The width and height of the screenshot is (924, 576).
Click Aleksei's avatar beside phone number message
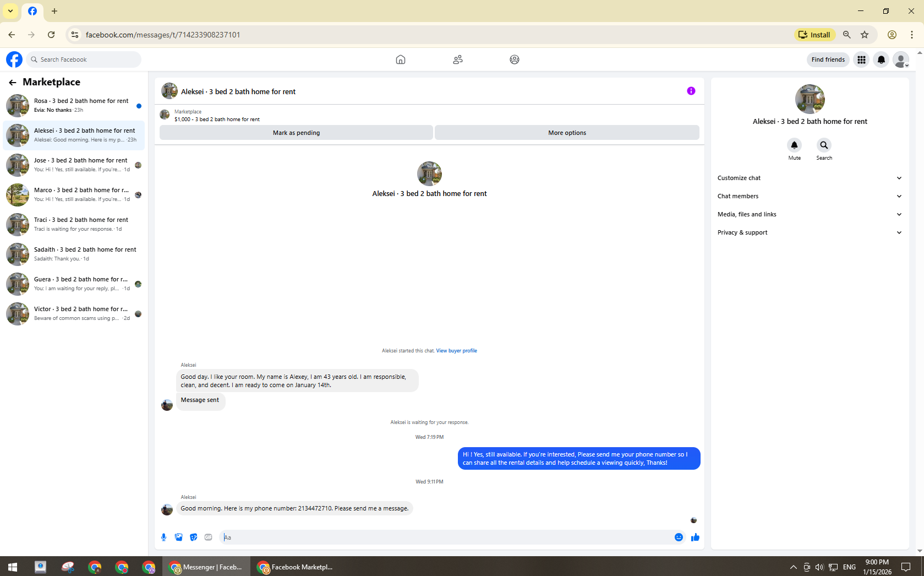167,509
